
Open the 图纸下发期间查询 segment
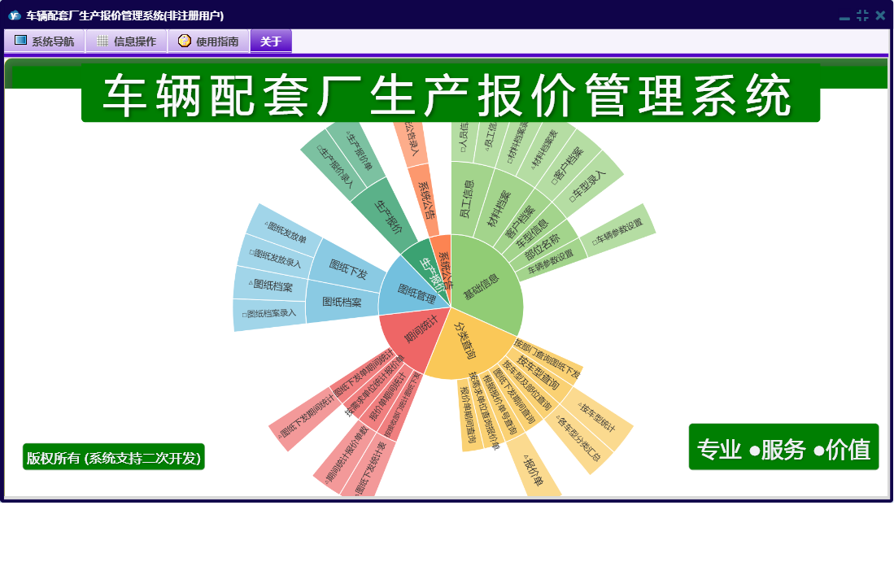coord(516,396)
